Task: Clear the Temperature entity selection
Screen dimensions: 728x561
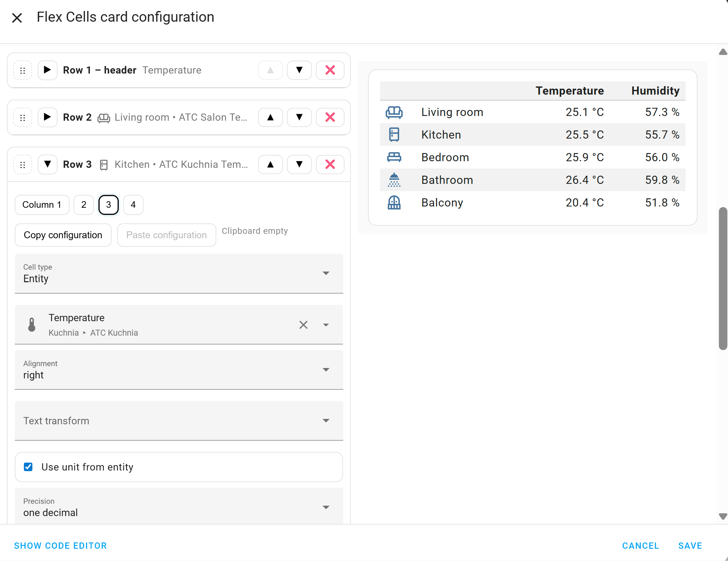Action: point(303,325)
